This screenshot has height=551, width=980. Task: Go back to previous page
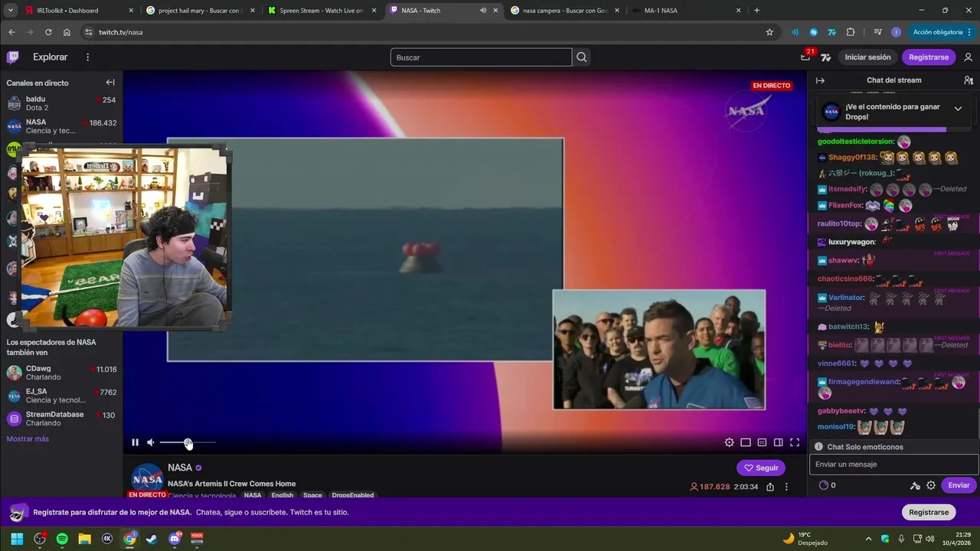click(11, 32)
